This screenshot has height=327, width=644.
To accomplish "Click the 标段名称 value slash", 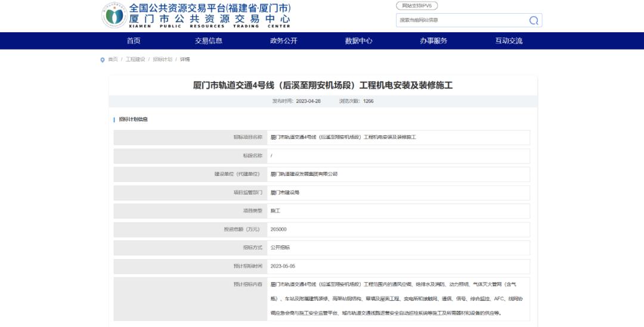I will point(271,156).
